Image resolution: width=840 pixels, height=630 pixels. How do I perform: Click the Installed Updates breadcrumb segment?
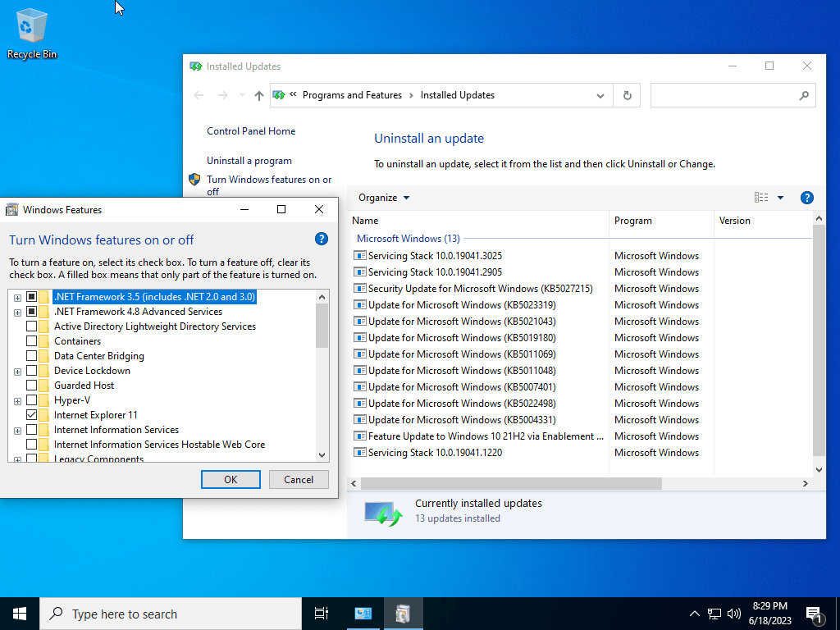tap(458, 95)
